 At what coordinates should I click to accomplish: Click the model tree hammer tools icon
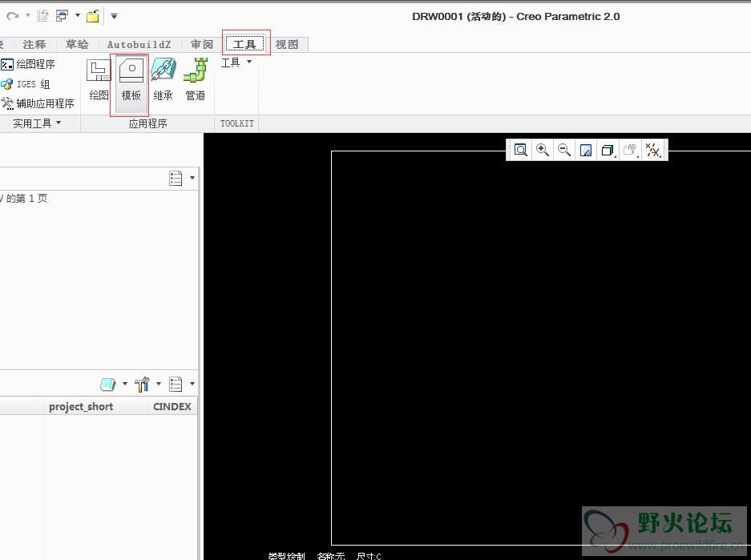pos(142,384)
